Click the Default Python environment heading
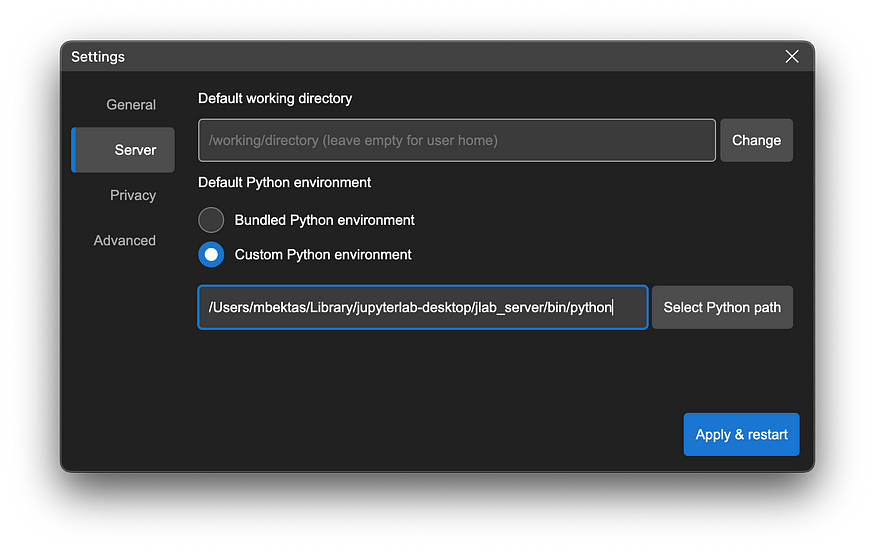The width and height of the screenshot is (875, 552). [284, 183]
